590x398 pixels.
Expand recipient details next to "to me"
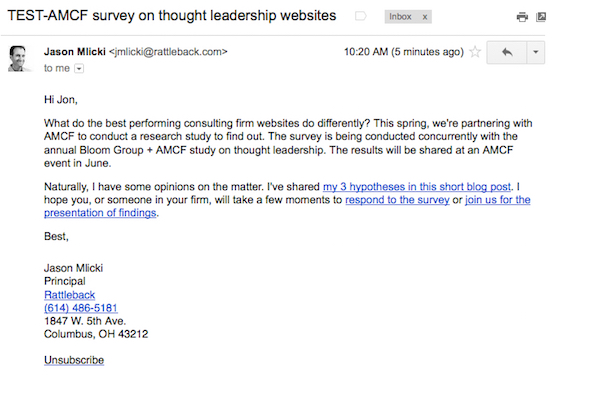(x=79, y=68)
